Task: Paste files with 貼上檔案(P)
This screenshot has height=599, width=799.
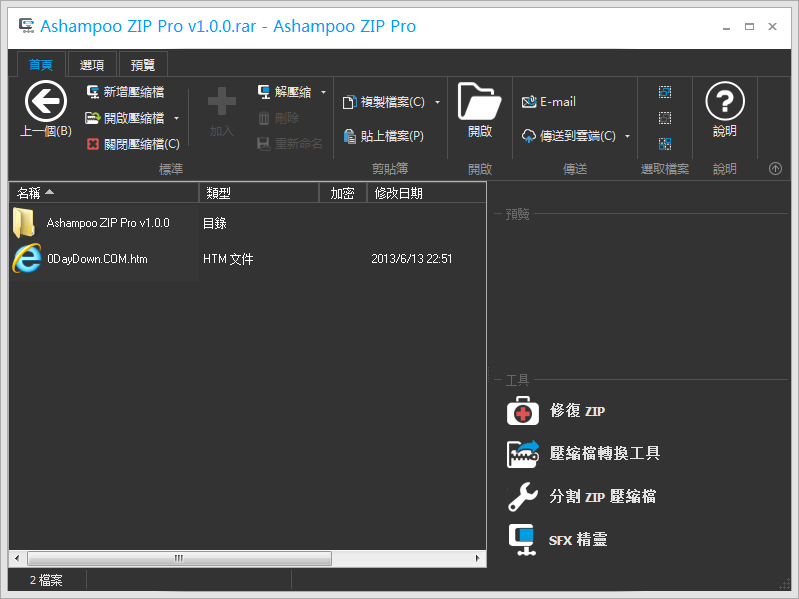Action: pos(383,136)
